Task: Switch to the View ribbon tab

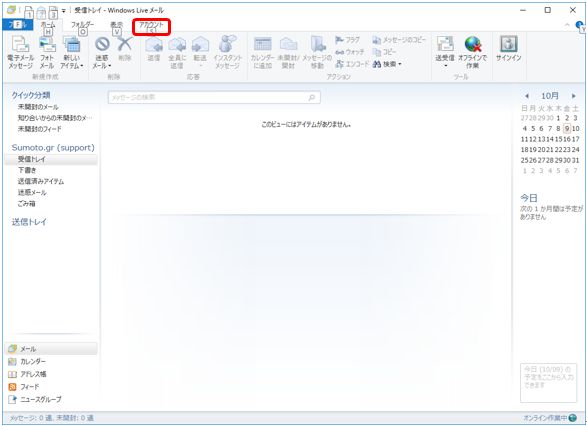Action: tap(116, 25)
